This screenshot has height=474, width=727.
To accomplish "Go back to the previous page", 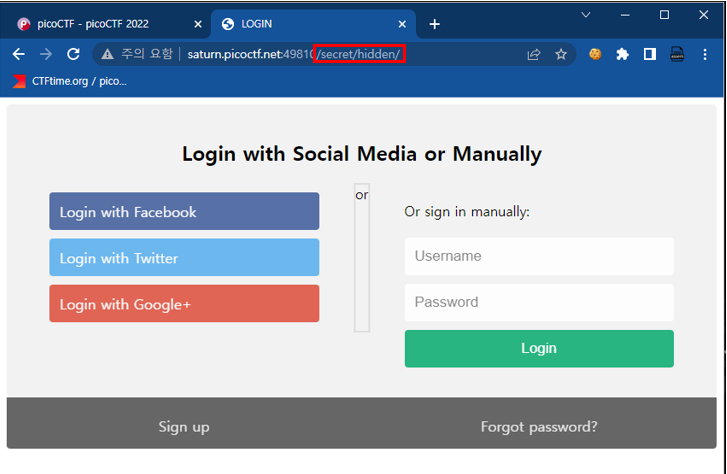I will pyautogui.click(x=19, y=54).
